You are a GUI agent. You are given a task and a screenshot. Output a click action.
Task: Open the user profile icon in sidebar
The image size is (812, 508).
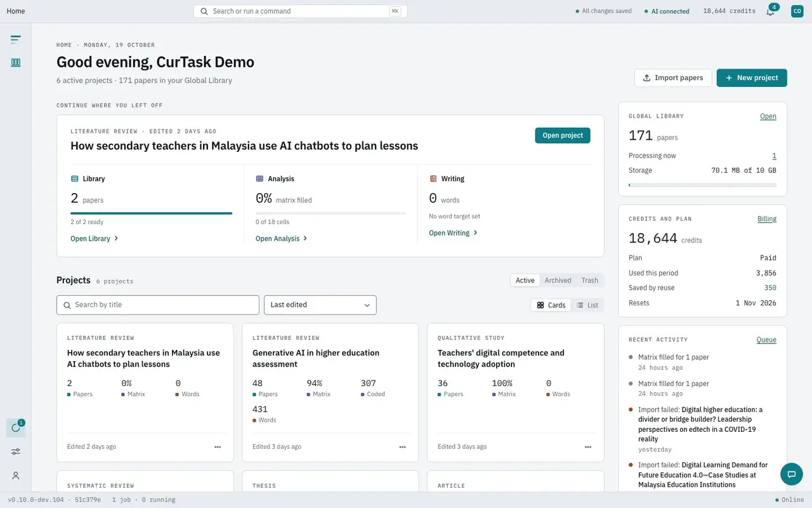pyautogui.click(x=16, y=476)
